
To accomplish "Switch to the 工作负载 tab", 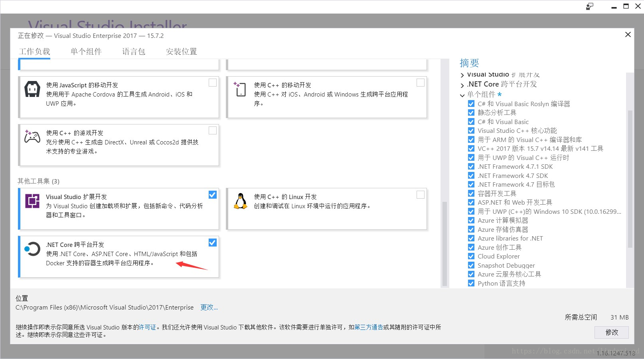I will click(34, 51).
